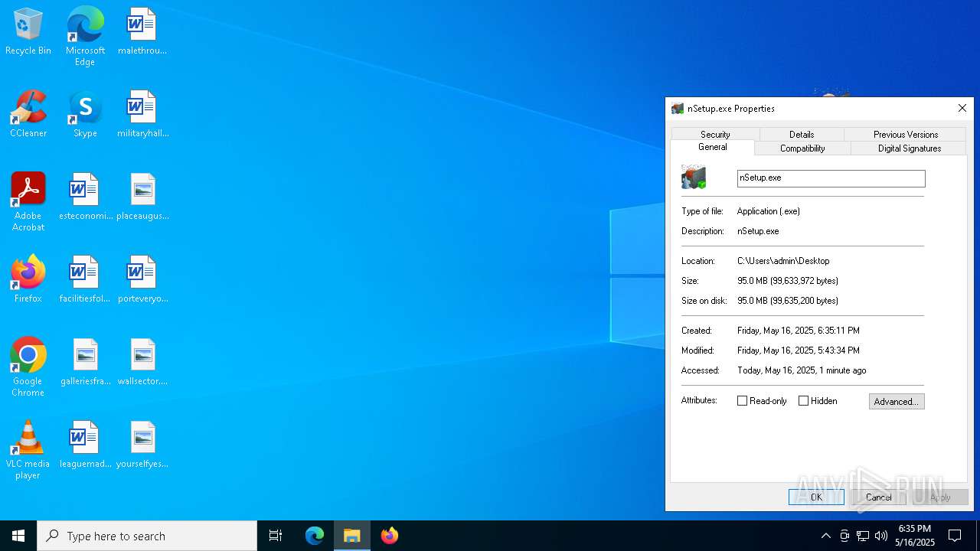Close the nSetup.exe Properties window

962,108
